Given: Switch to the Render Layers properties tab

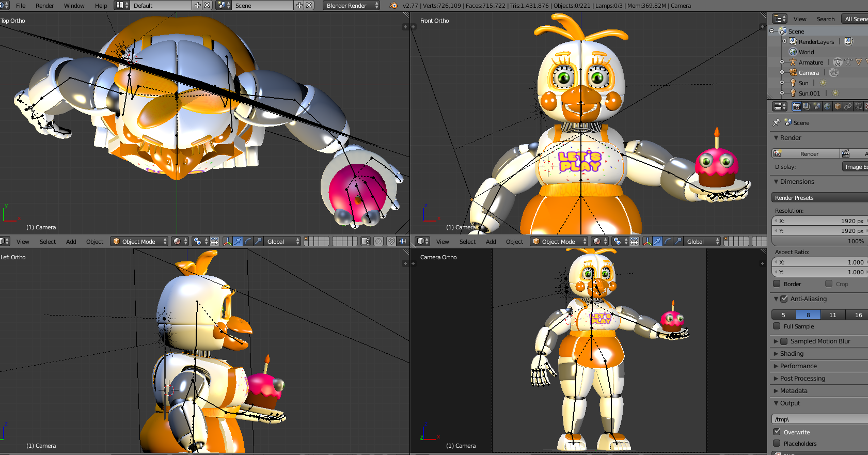Looking at the screenshot, I should 807,106.
